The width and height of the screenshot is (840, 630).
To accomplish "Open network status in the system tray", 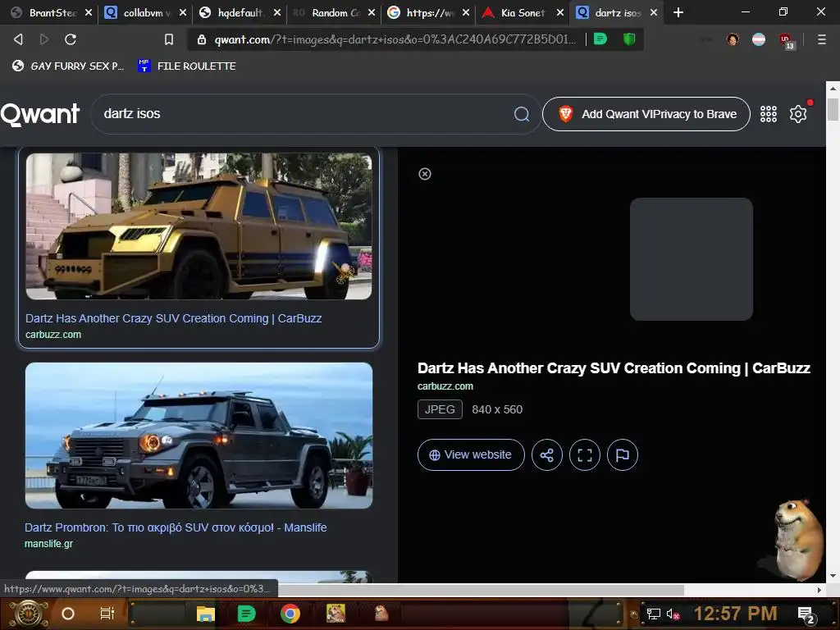I will pos(654,614).
